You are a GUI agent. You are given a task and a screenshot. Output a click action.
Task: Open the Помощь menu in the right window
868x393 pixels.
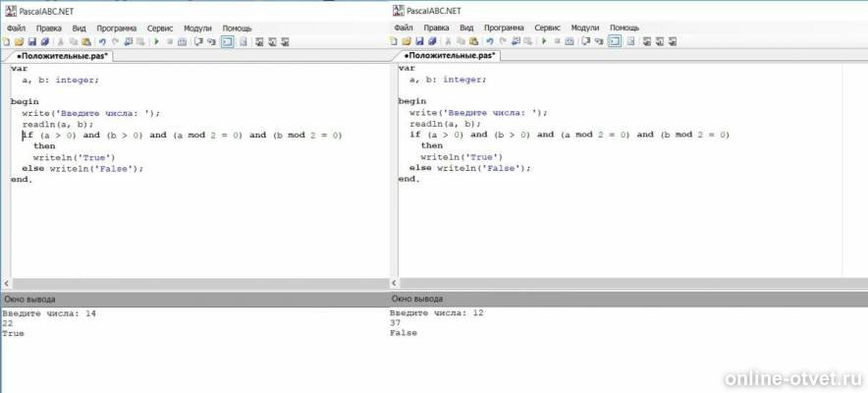(624, 28)
